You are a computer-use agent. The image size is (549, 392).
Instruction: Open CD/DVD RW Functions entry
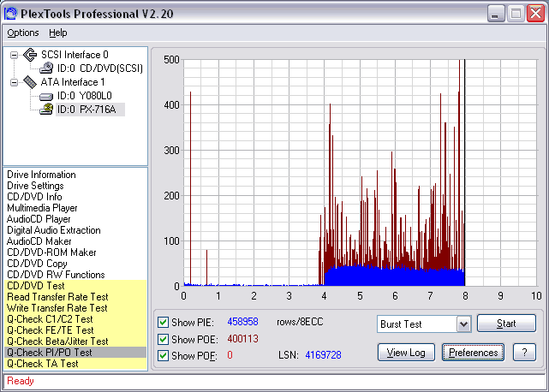click(x=56, y=275)
